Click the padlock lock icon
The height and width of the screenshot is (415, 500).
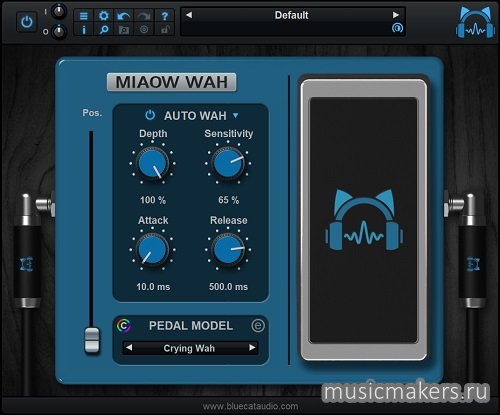point(164,30)
